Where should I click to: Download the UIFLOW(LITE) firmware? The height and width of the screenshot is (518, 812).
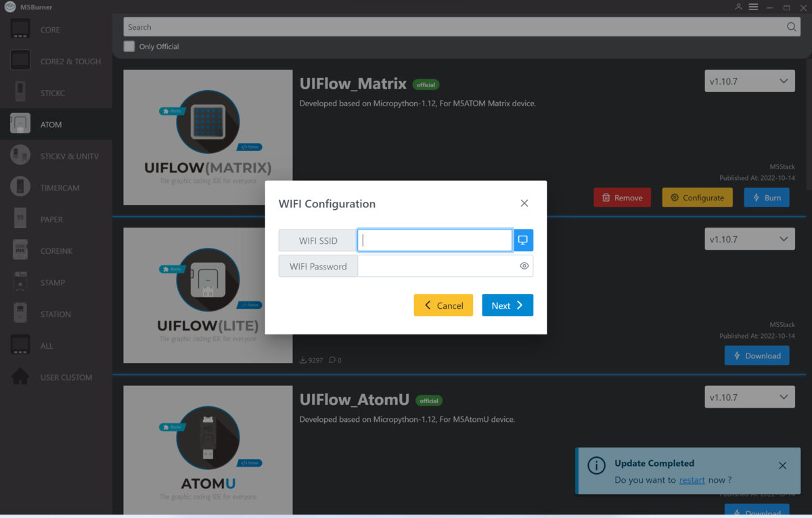coord(757,355)
